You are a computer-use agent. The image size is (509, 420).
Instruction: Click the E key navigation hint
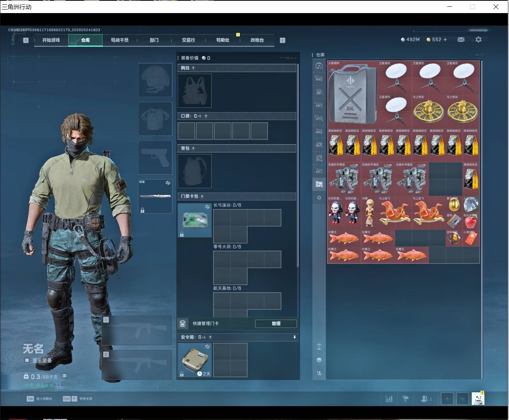point(282,40)
